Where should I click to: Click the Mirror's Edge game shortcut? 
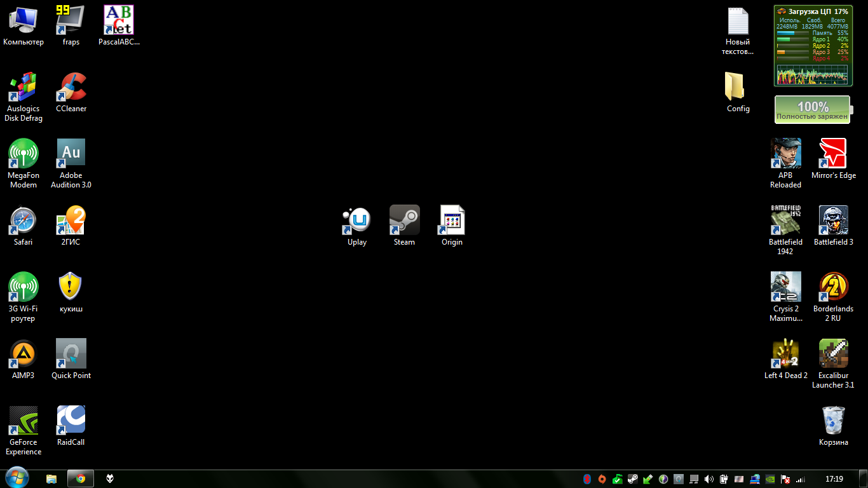pyautogui.click(x=834, y=159)
